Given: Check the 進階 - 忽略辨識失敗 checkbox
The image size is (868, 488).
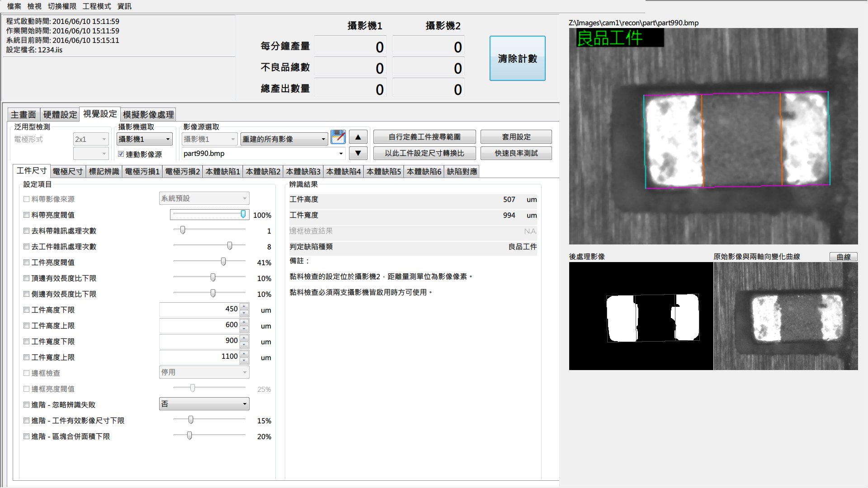Looking at the screenshot, I should pos(26,405).
